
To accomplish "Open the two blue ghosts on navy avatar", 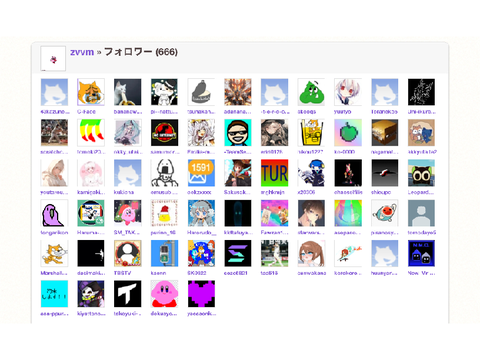I will (x=421, y=254).
